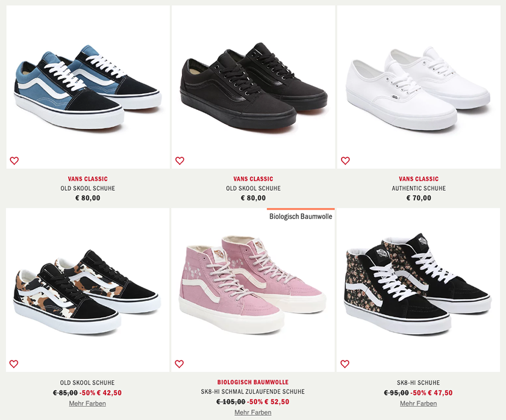This screenshot has height=420, width=506.
Task: Toggle wishlist heart on pink SK8-Hi
Action: click(180, 364)
